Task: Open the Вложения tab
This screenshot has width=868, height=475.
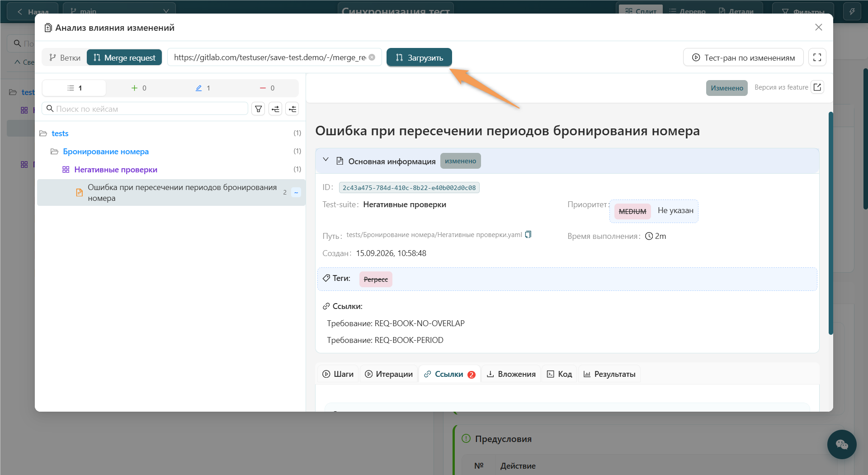Action: pyautogui.click(x=511, y=374)
